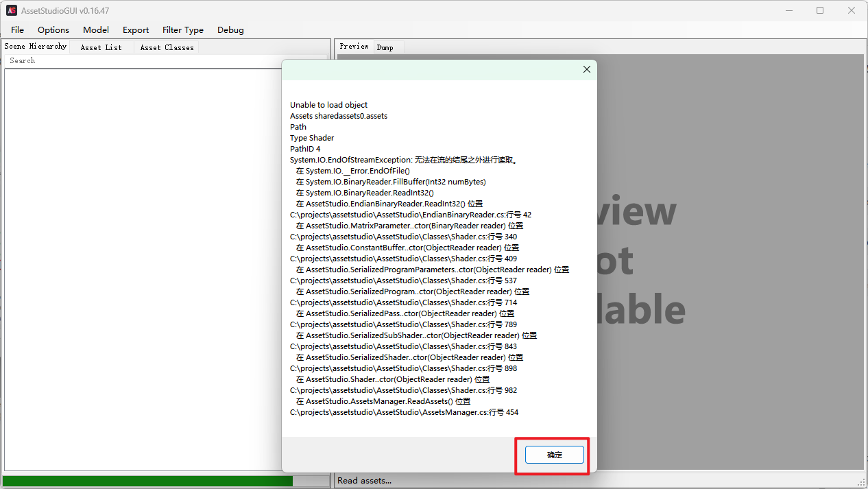
Task: Maximize the AssetStudioGUI window
Action: point(820,10)
